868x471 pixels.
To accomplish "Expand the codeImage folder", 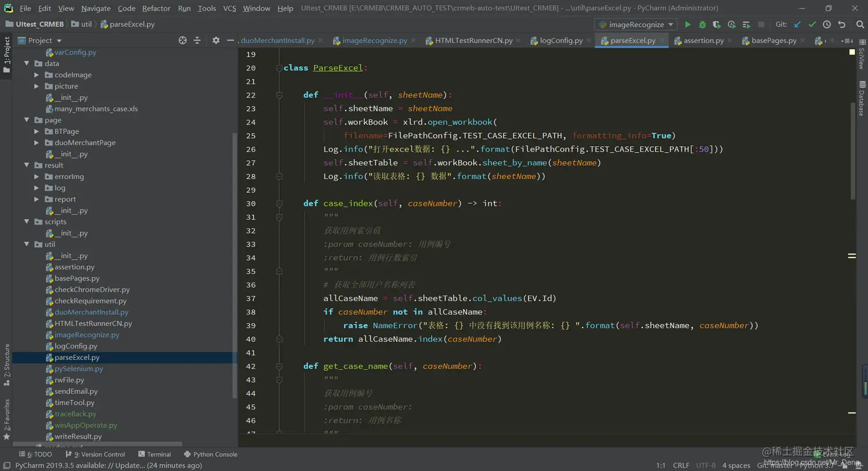I will [37, 75].
